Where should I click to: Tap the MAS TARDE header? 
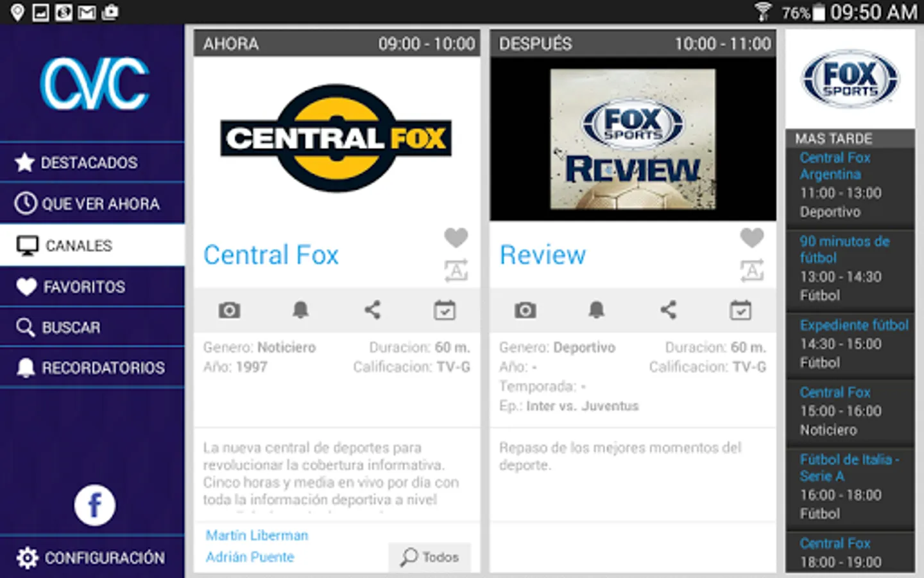point(850,138)
